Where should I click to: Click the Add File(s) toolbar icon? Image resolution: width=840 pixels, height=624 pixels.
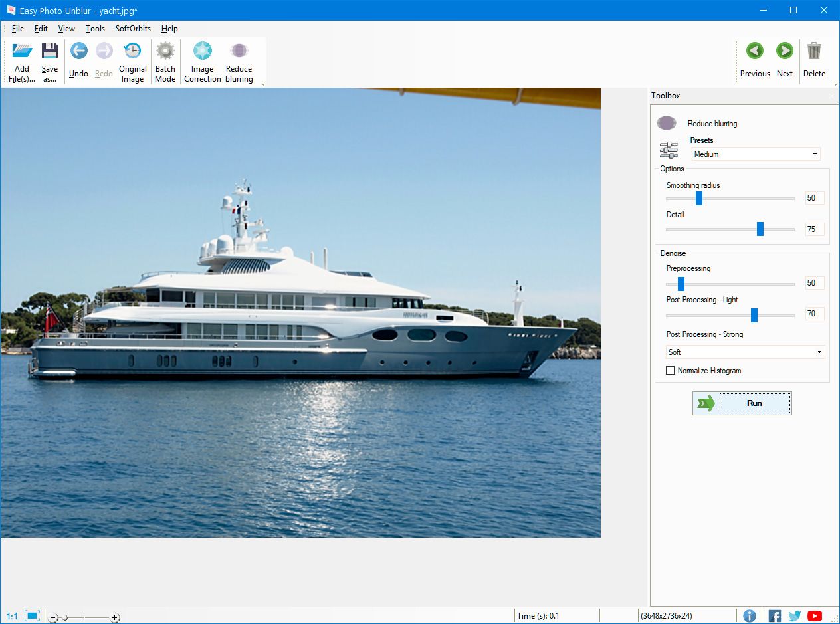22,51
